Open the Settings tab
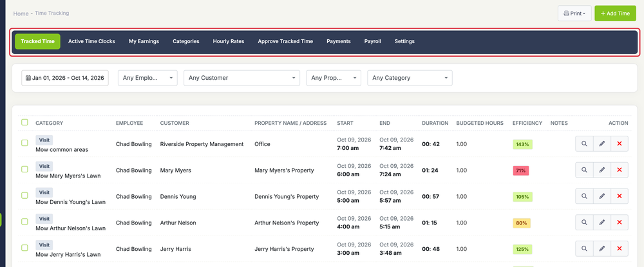The image size is (644, 267). [x=404, y=41]
